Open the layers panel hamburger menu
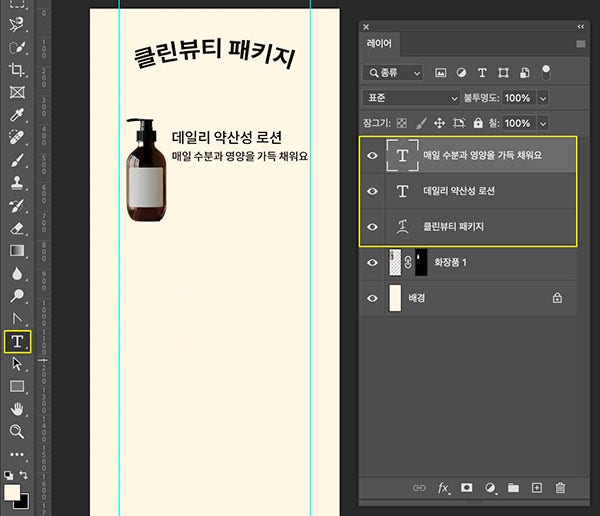The image size is (600, 516). pyautogui.click(x=581, y=44)
